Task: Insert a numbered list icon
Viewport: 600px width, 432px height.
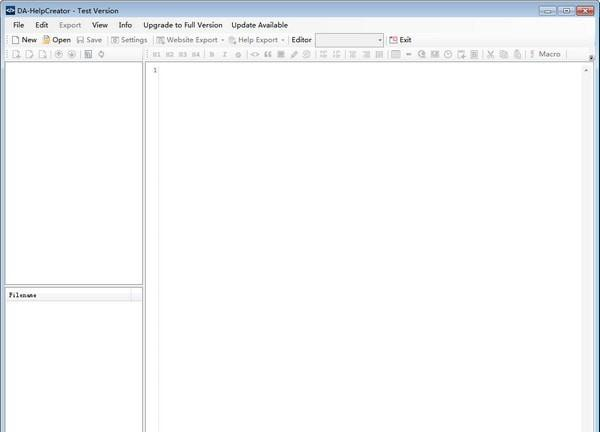Action: pos(336,54)
